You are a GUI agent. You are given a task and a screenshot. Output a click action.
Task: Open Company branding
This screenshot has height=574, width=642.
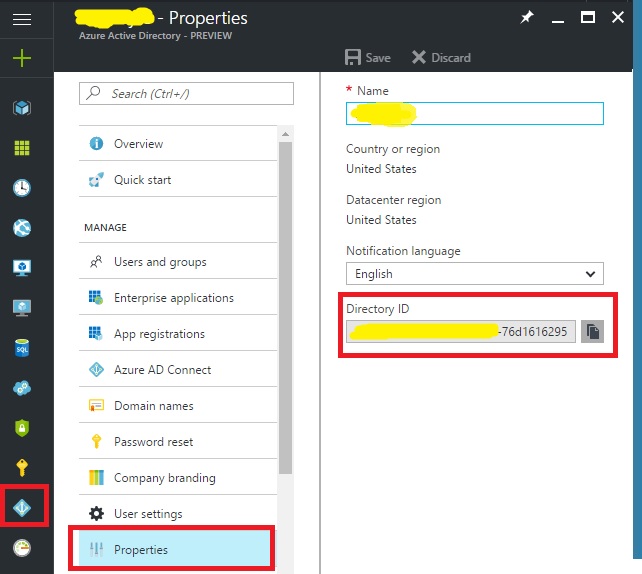point(178,478)
